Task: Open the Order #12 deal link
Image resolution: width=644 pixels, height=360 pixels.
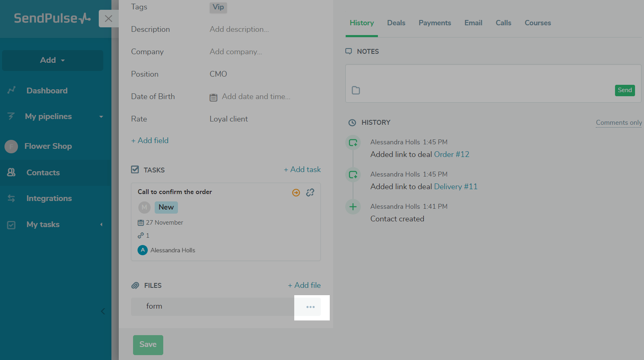Action: tap(451, 155)
